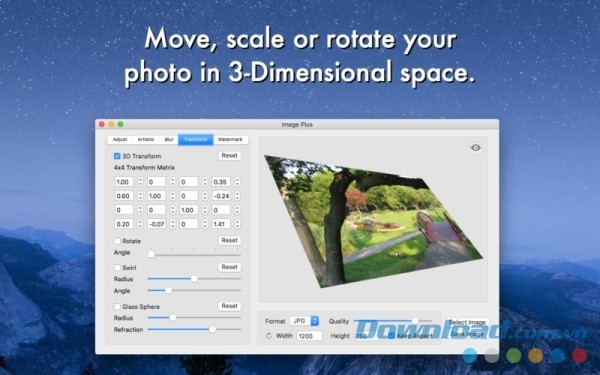The width and height of the screenshot is (600, 375).
Task: Click matrix field with value -0.24
Action: pos(221,196)
